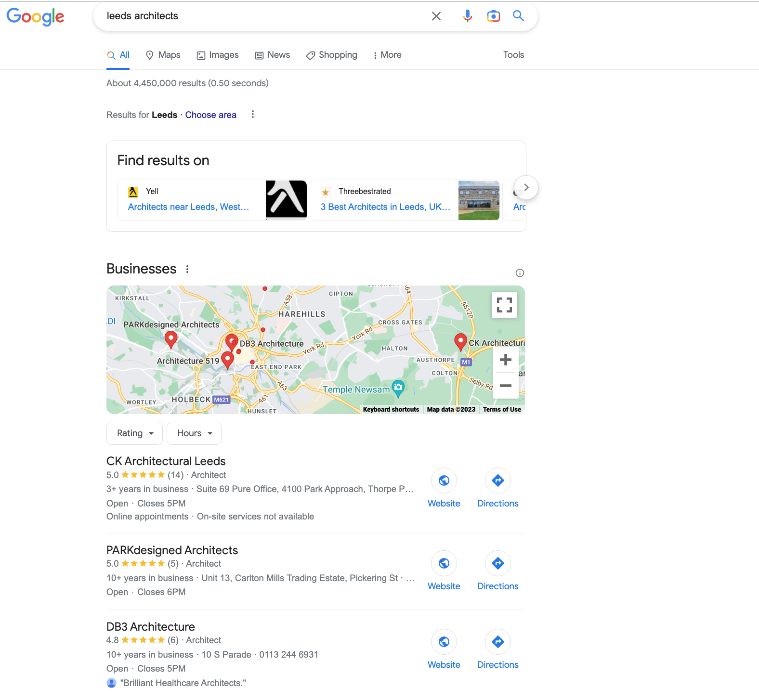Expand the More search categories menu
The height and width of the screenshot is (700, 759).
coord(387,55)
